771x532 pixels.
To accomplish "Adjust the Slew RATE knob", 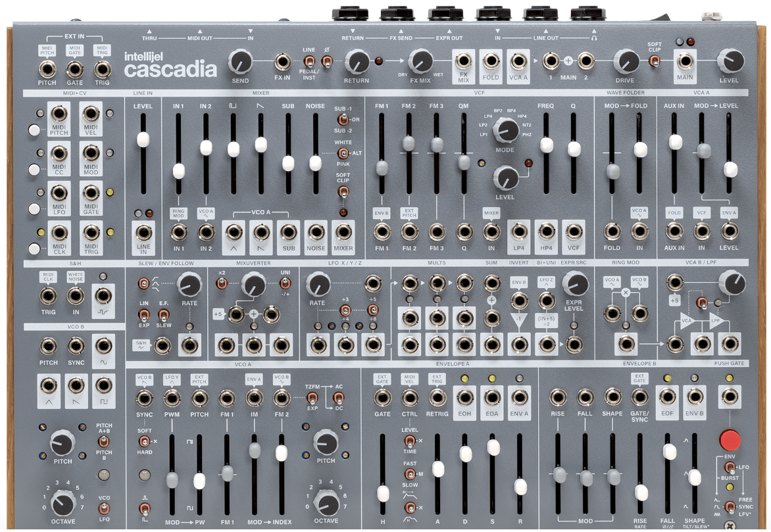I will 189,285.
